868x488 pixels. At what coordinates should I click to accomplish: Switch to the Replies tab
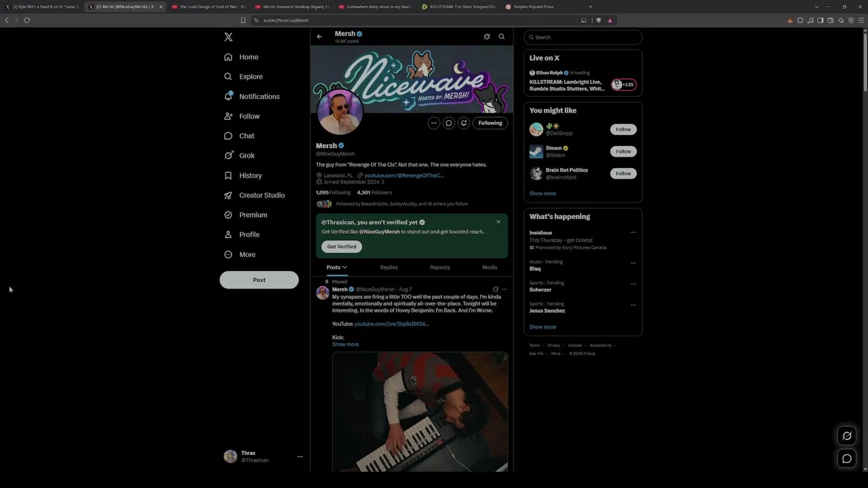click(389, 267)
